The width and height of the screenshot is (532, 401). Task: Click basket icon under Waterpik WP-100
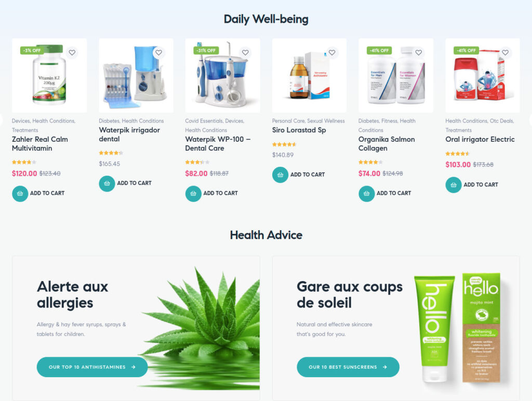click(193, 194)
